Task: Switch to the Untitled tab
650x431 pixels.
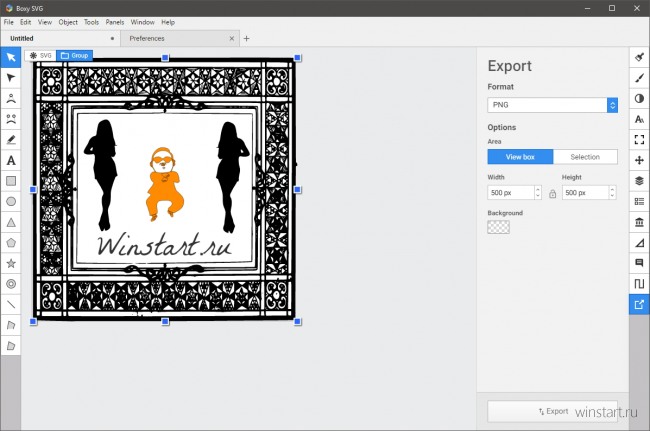Action: point(60,39)
